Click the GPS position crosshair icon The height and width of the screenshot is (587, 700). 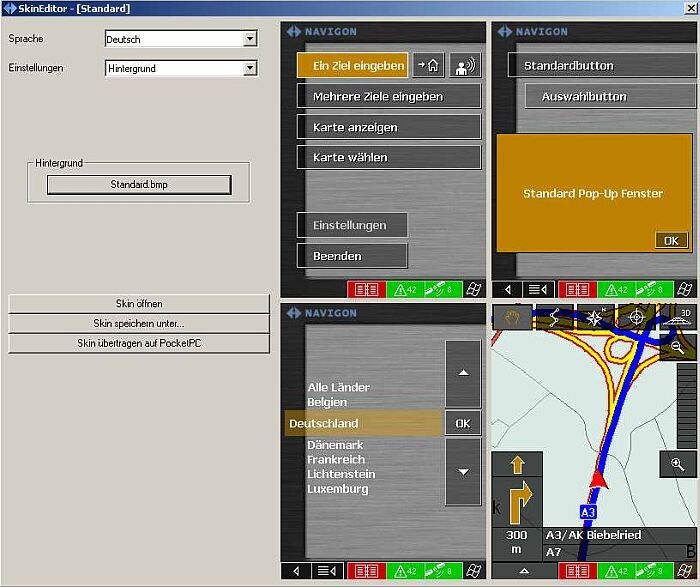(636, 317)
